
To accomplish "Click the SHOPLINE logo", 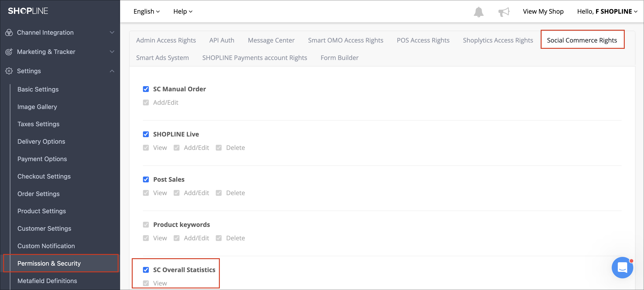I will click(28, 11).
